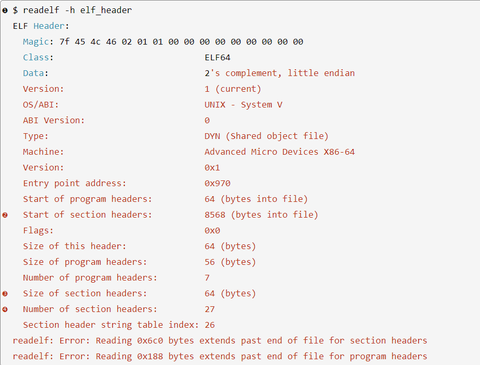Click the entry point address 0x970
Screen dimensions: 480x365
click(x=217, y=183)
